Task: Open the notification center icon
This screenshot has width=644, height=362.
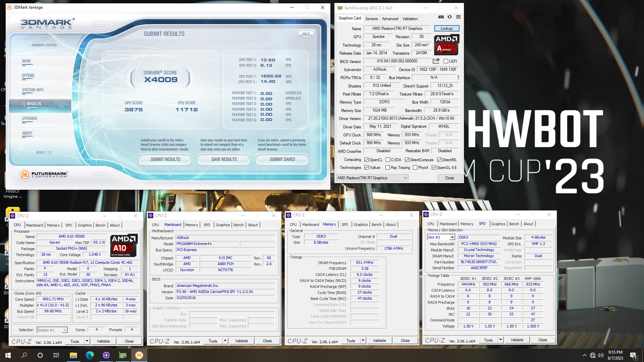Action: click(633, 355)
